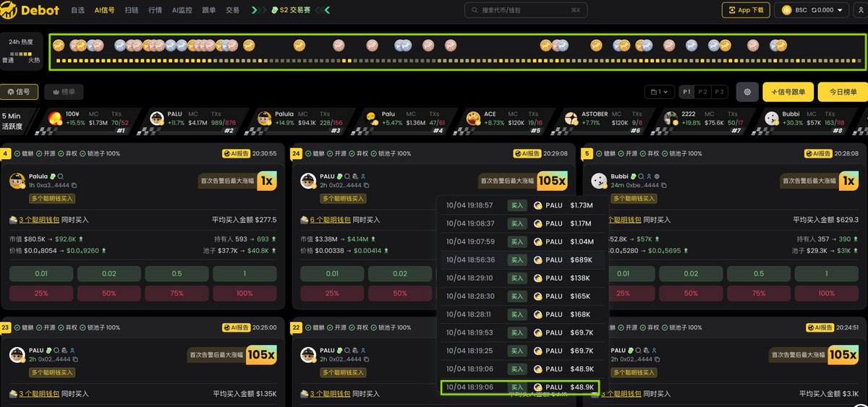Viewport: 868px width, 407px height.
Task: Click the 搜索代币/钱包 search field
Action: (526, 10)
